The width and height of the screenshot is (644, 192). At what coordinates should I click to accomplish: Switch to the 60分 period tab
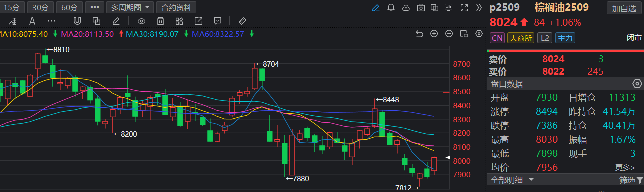69,8
